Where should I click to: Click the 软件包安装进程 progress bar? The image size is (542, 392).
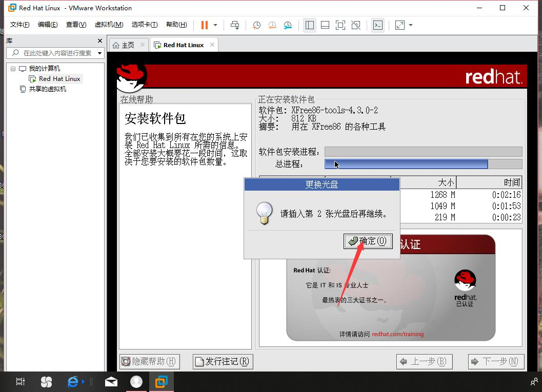424,152
